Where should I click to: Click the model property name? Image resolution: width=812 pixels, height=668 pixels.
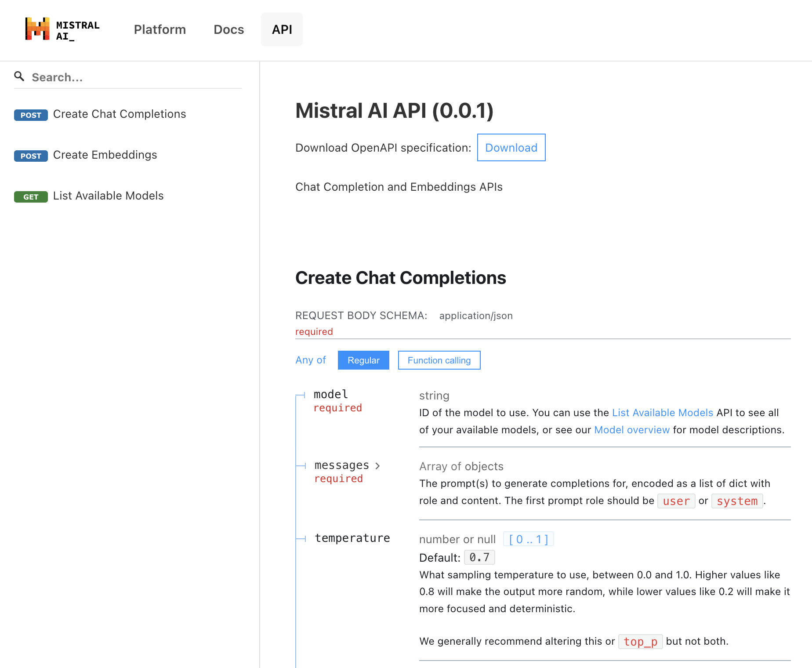[x=331, y=394]
